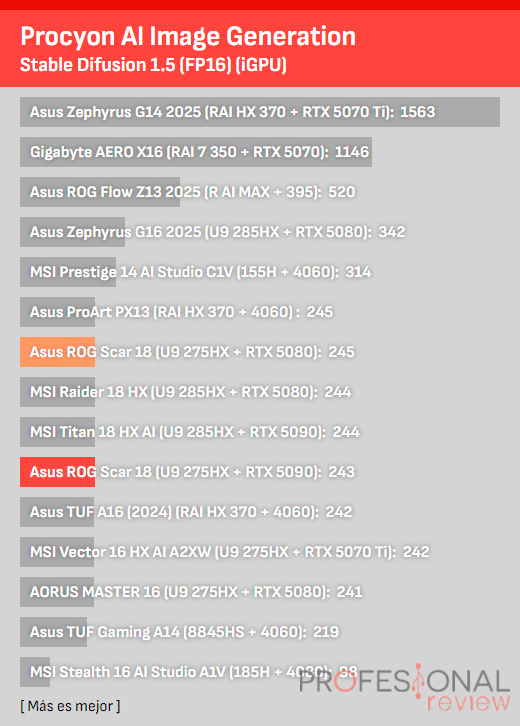Click the MSI Raider 18 HX bar
Screen dimensions: 520x726
[x=57, y=392]
